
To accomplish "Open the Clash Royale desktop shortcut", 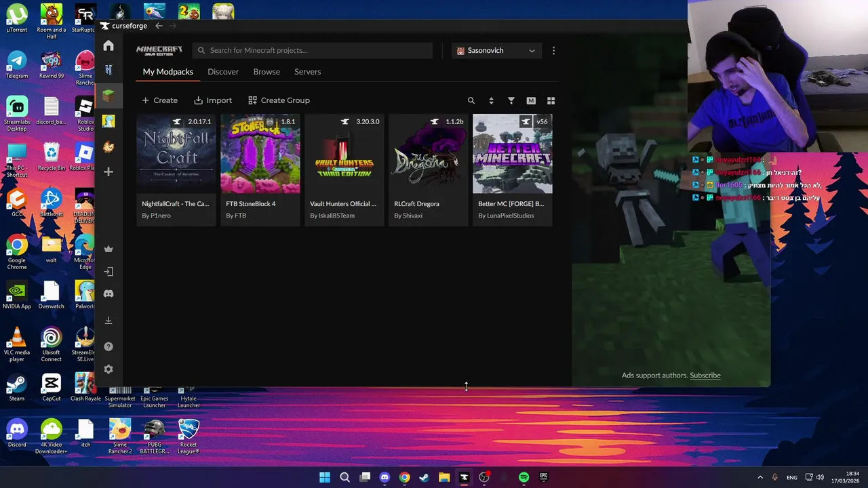I will coord(85,386).
